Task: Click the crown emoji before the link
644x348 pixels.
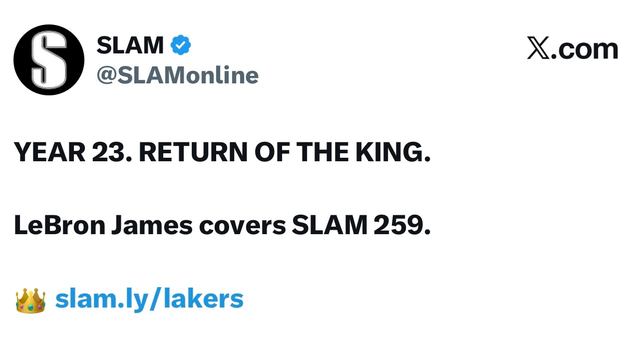Action: [30, 300]
